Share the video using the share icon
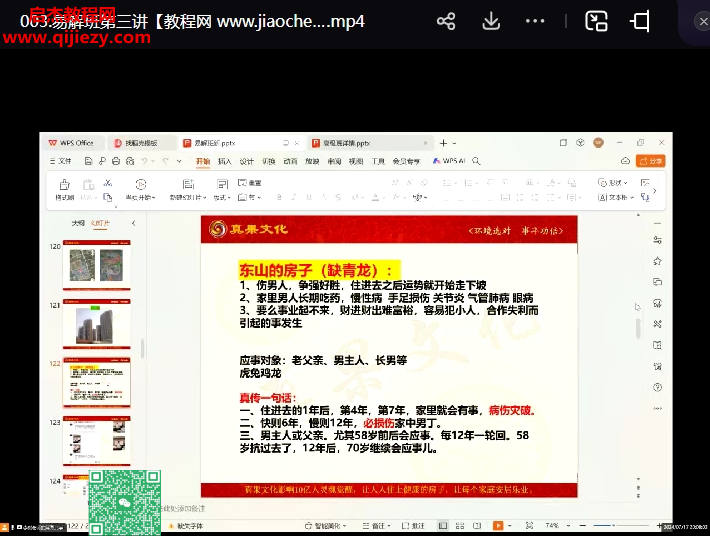Image resolution: width=710 pixels, height=536 pixels. (x=446, y=21)
